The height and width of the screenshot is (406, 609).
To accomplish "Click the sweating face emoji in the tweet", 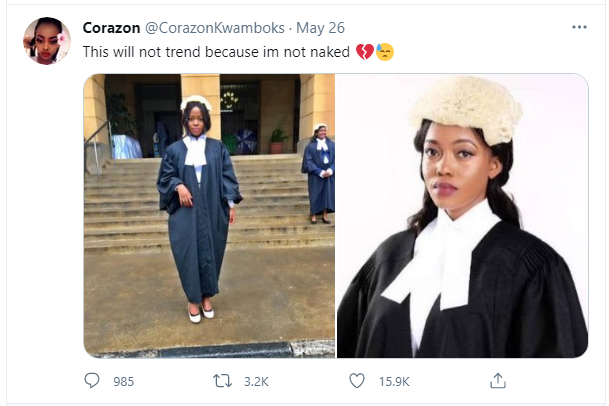I will [384, 50].
